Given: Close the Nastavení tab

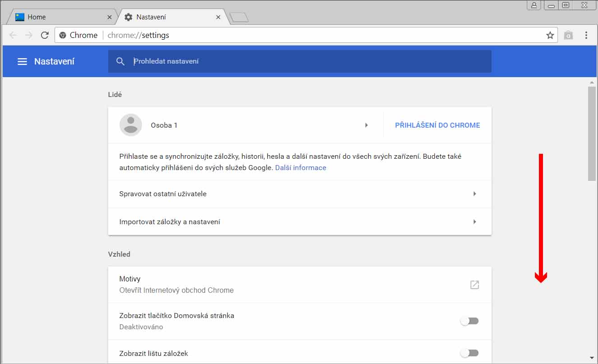Looking at the screenshot, I should point(218,17).
